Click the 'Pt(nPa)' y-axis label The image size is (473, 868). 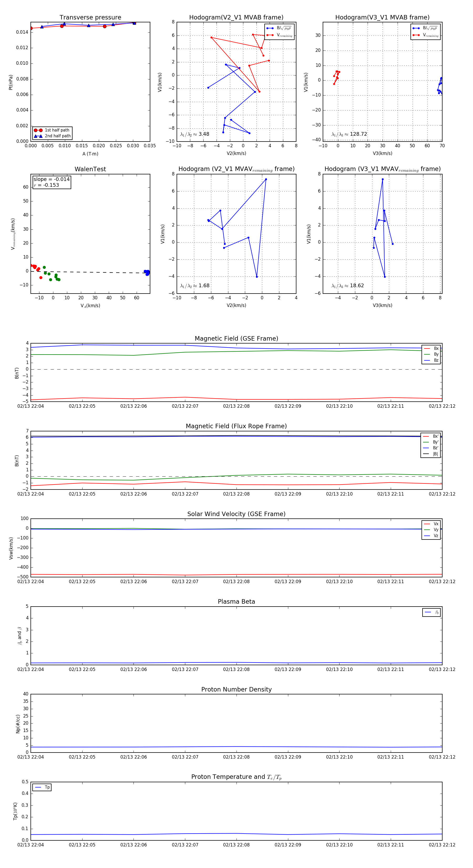tap(11, 82)
